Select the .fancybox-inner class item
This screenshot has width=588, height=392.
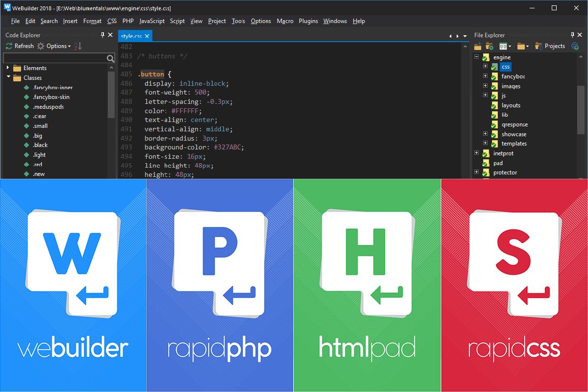[53, 87]
